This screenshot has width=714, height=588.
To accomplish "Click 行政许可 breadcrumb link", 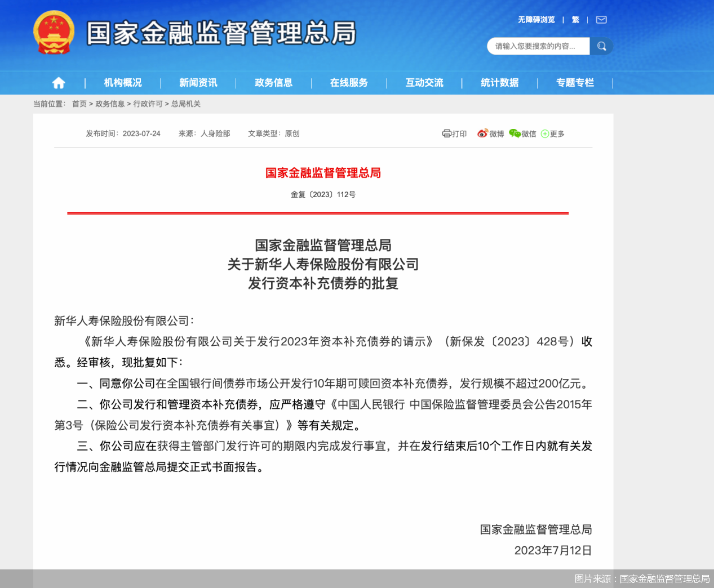I will [x=148, y=104].
